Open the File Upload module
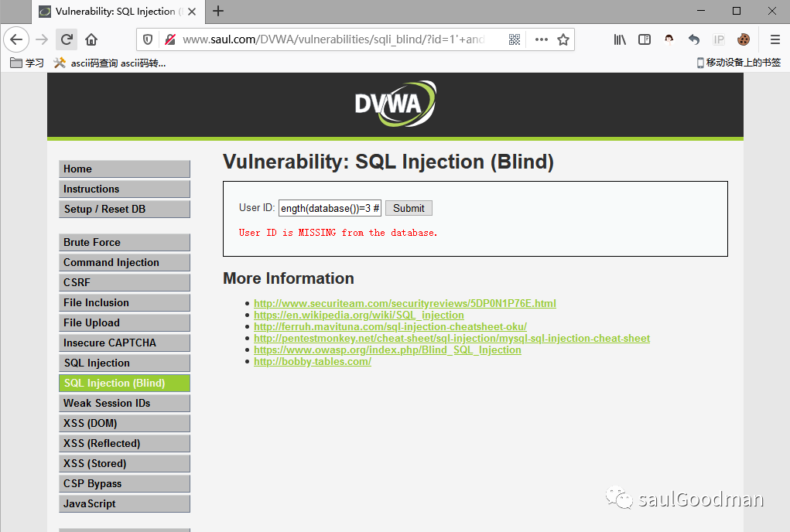Viewport: 790px width, 532px height. point(125,323)
